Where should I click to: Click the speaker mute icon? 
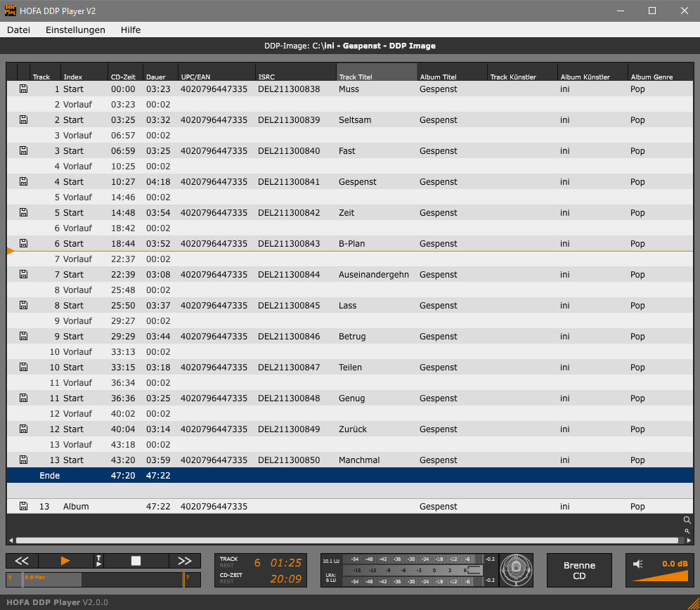(x=638, y=564)
